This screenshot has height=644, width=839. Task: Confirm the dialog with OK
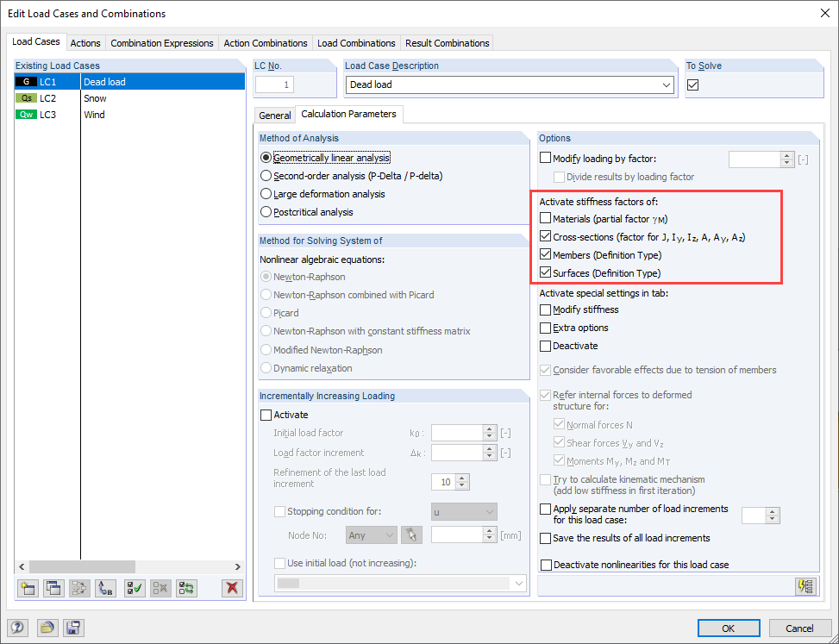(x=729, y=628)
